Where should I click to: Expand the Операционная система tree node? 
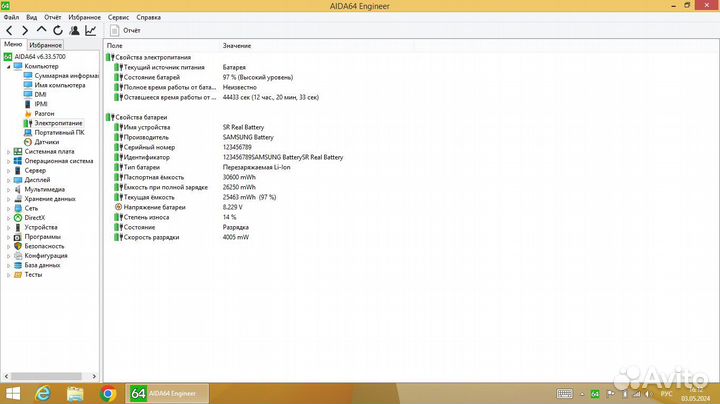click(8, 161)
